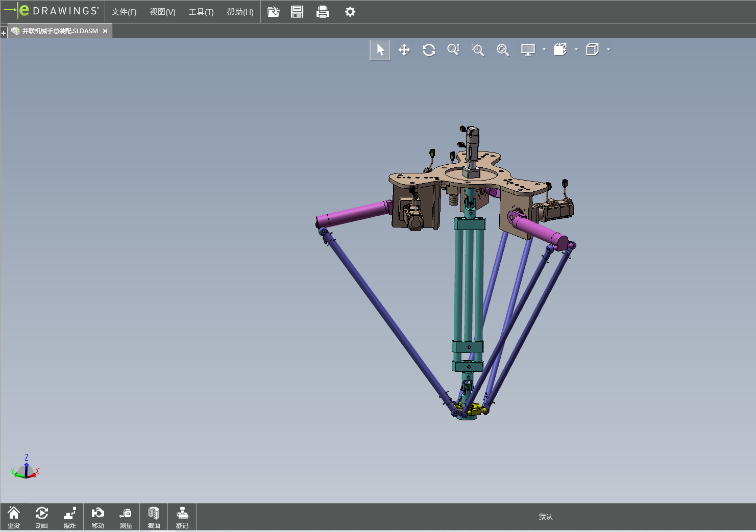Image resolution: width=756 pixels, height=532 pixels.
Task: Expand the view orientation dropdown arrow
Action: 576,49
